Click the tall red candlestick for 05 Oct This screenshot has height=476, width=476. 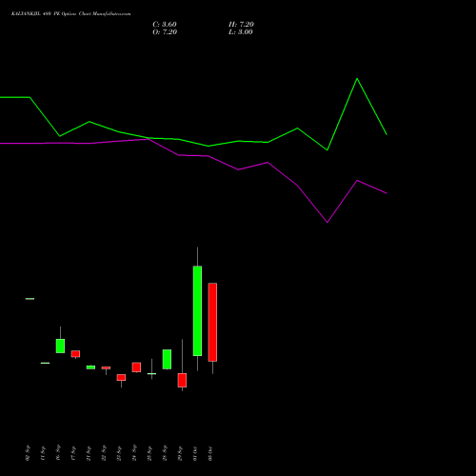click(212, 322)
